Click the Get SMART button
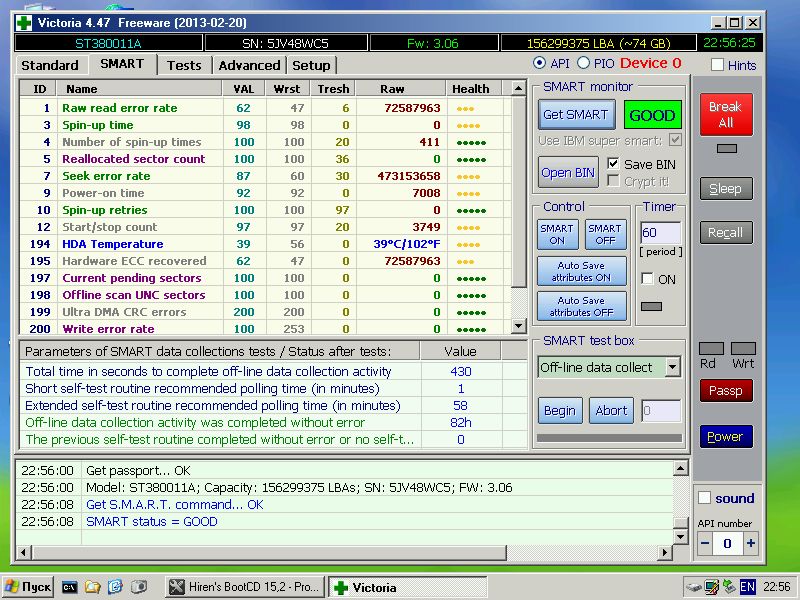Viewport: 800px width, 600px height. click(576, 114)
